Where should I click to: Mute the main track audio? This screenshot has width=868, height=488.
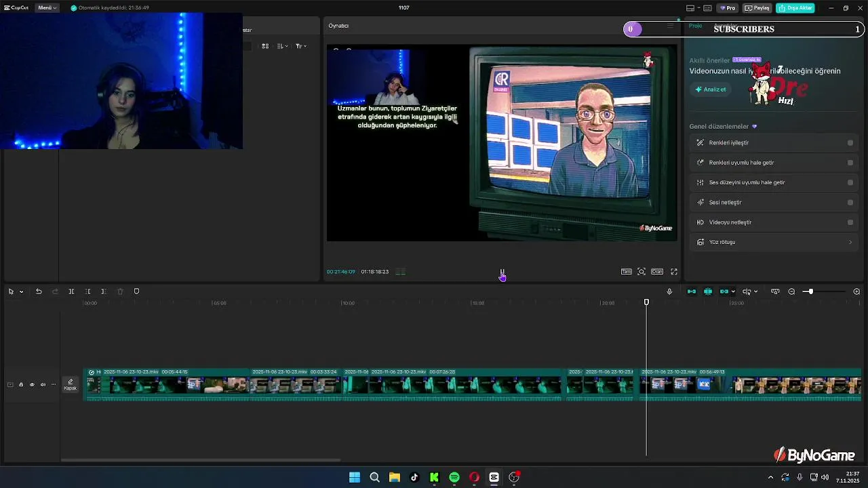43,385
